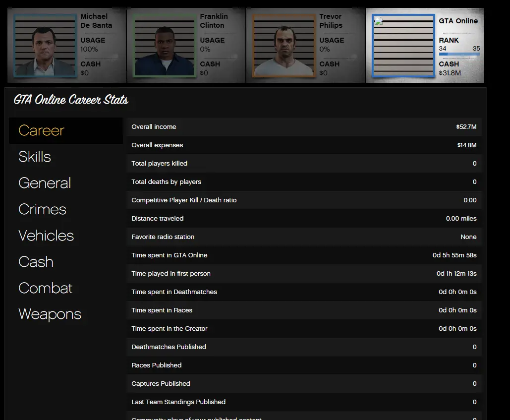The image size is (510, 420).
Task: Select the Overall expenses row
Action: pyautogui.click(x=304, y=145)
